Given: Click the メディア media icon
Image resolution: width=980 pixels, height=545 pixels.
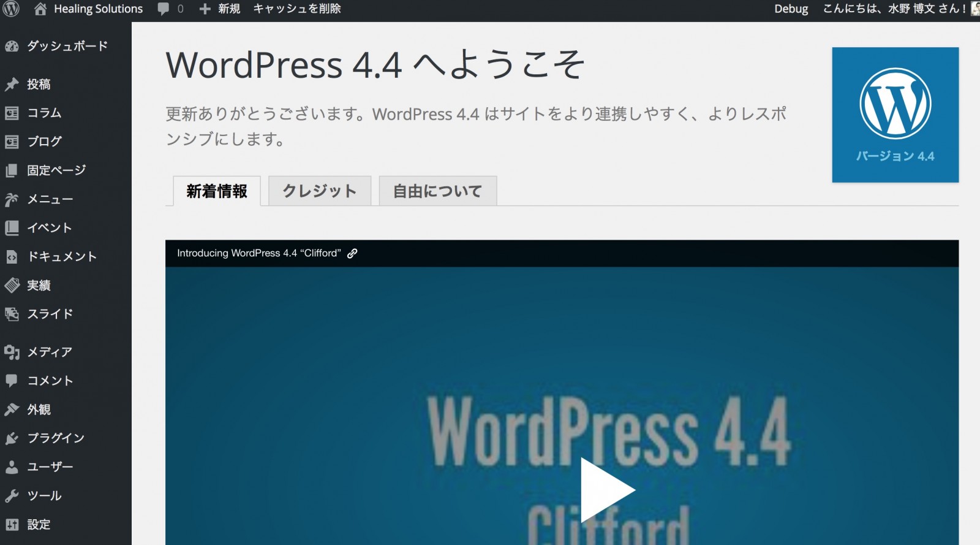Looking at the screenshot, I should (x=12, y=352).
